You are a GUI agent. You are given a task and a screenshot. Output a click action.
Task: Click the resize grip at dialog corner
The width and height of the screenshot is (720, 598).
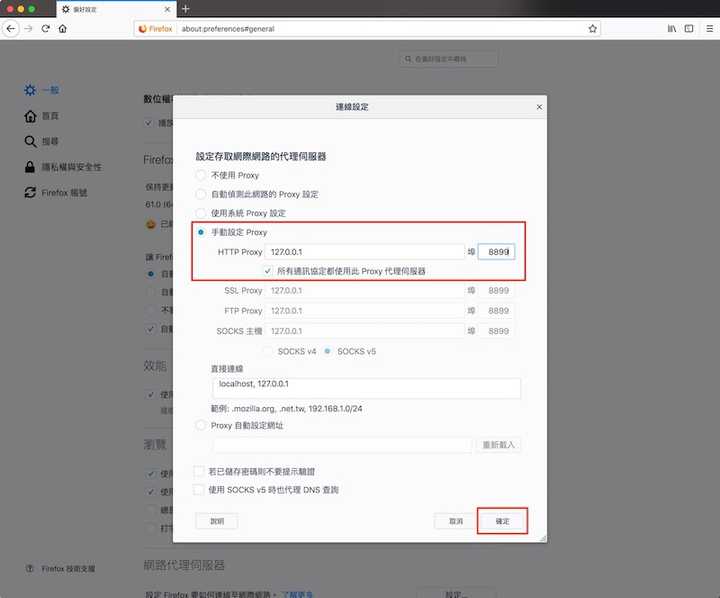click(x=543, y=538)
